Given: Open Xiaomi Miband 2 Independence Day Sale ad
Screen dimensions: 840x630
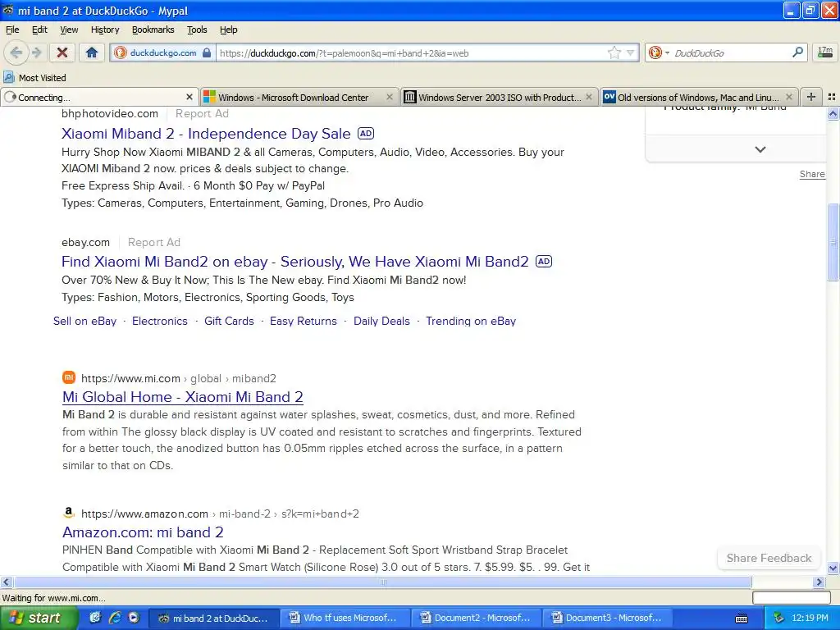Looking at the screenshot, I should tap(206, 134).
